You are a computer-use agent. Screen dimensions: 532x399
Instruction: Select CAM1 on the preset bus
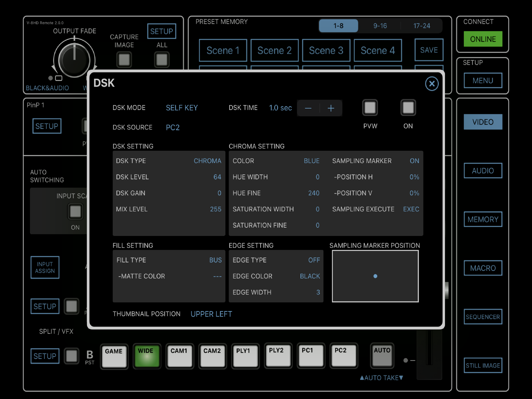point(180,356)
